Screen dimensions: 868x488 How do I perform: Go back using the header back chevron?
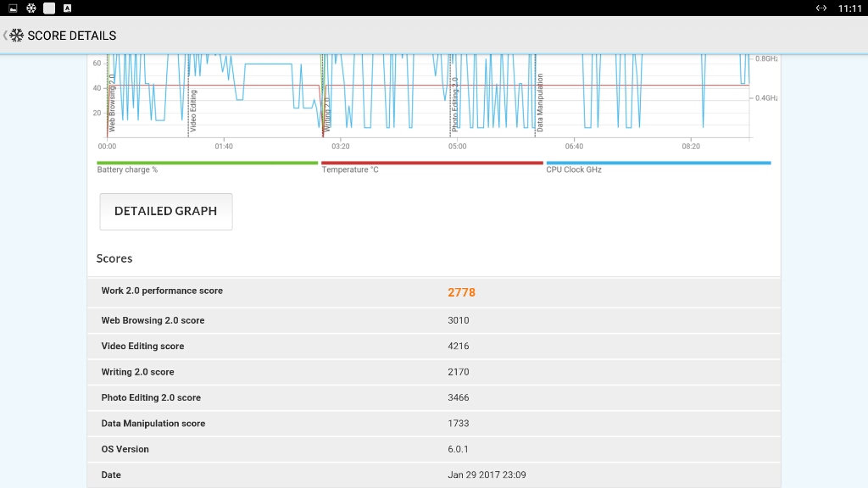coord(5,36)
